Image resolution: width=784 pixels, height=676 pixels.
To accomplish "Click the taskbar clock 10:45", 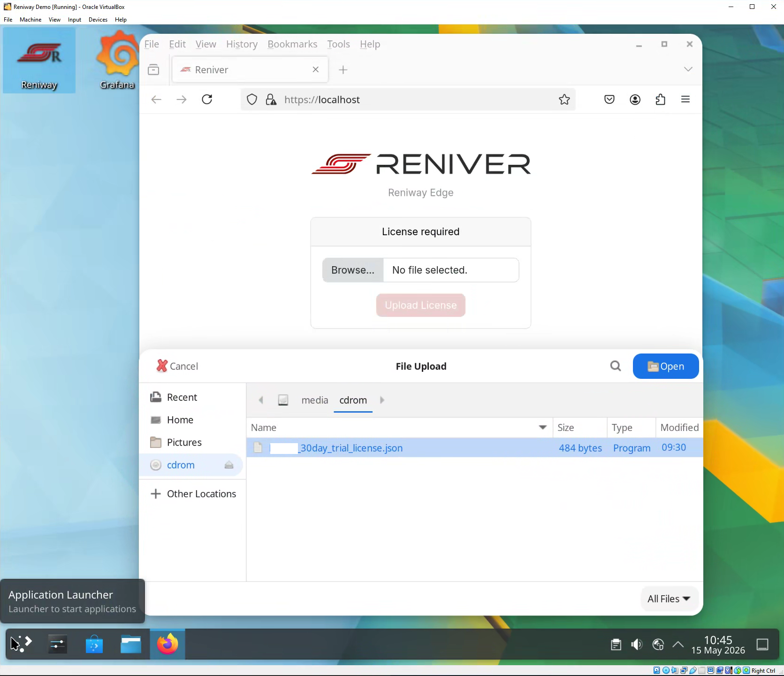I will point(718,645).
